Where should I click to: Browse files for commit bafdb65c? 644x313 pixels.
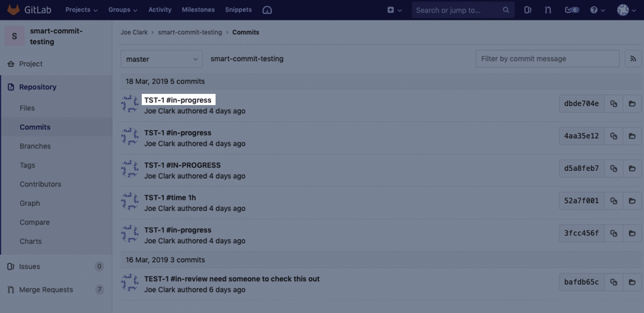(632, 282)
